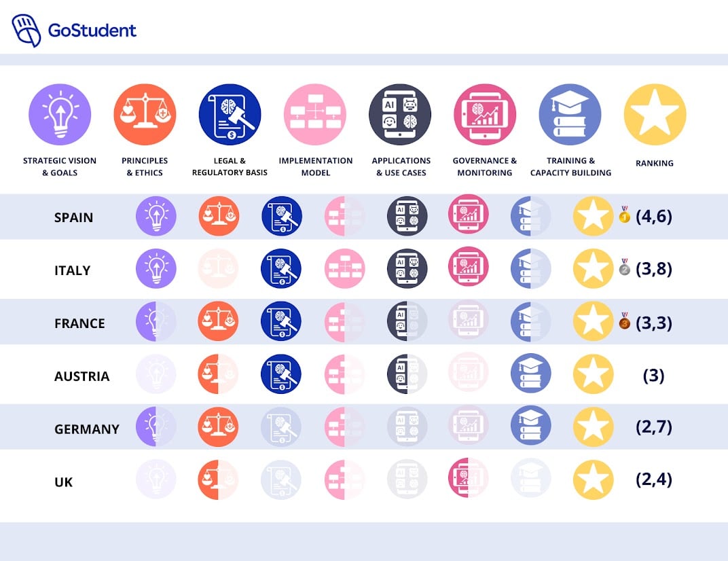This screenshot has width=728, height=561.
Task: Click the Governance & Monitoring header icon
Action: (485, 115)
